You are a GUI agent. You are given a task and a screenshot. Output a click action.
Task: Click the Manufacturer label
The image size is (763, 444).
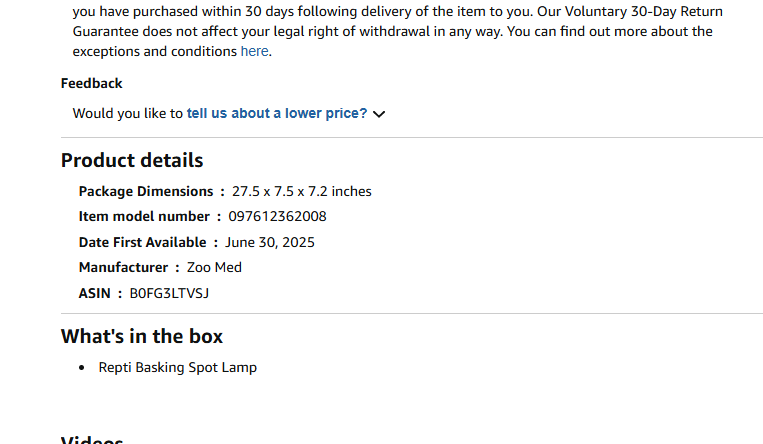tap(123, 267)
